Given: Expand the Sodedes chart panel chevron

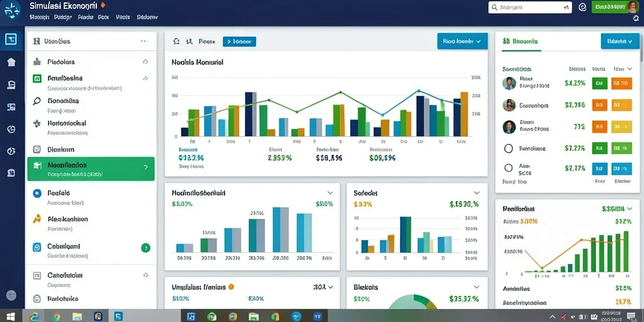Looking at the screenshot, I should [477, 192].
